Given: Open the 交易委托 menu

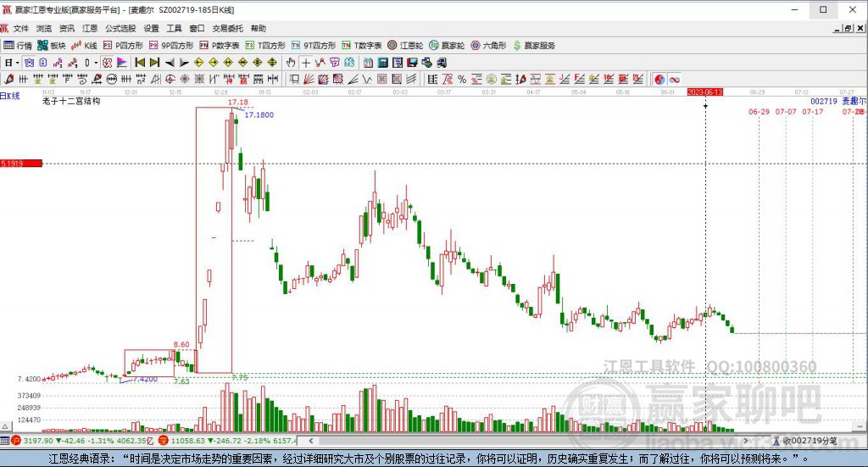Looking at the screenshot, I should tap(227, 28).
